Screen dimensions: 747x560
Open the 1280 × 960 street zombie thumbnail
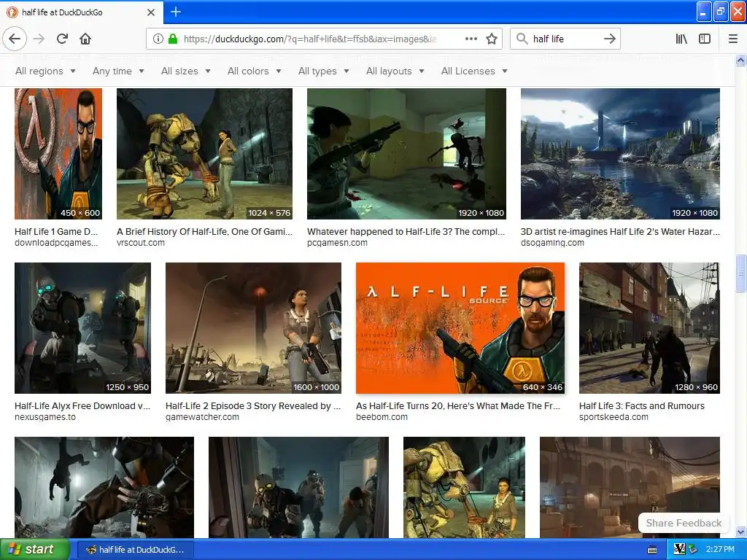tap(649, 328)
